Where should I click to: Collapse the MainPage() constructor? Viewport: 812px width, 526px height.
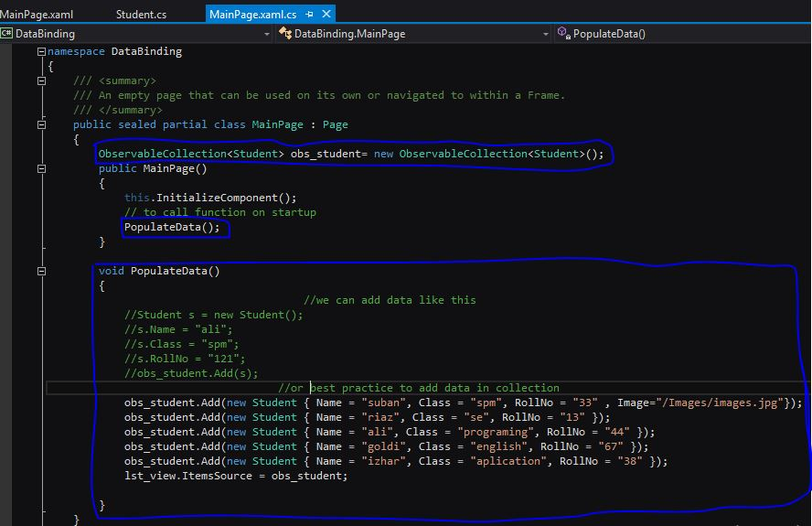point(41,169)
